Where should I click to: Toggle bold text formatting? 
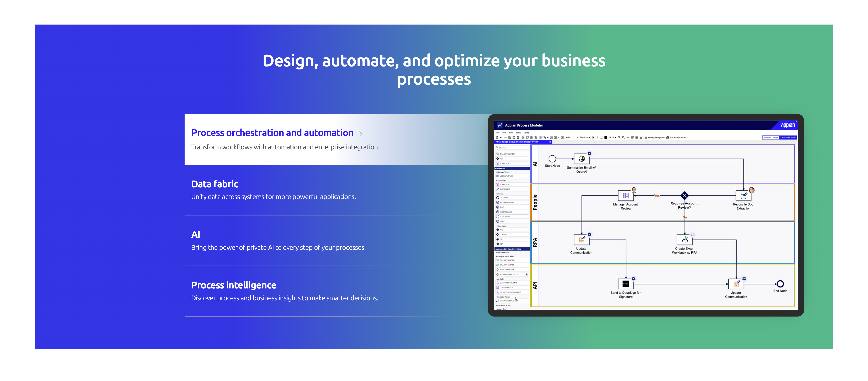(x=593, y=137)
